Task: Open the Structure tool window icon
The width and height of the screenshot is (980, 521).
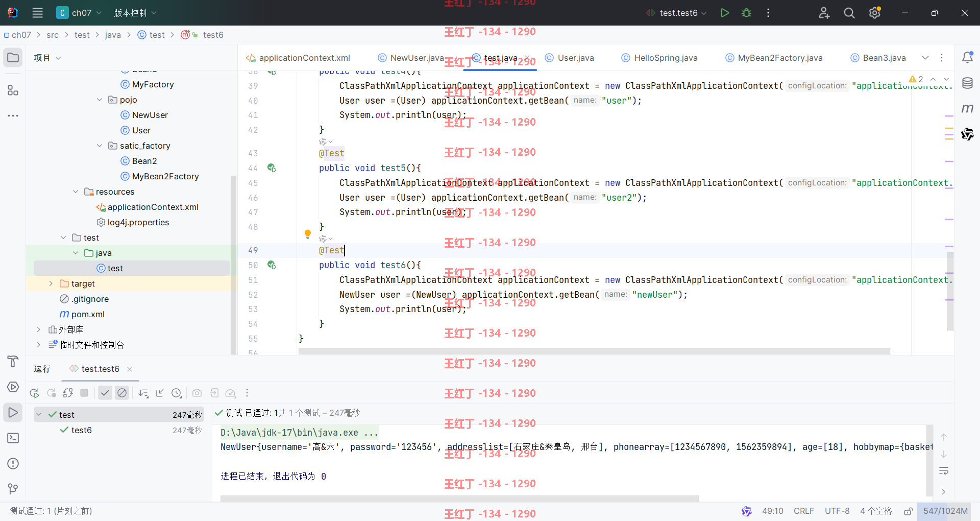Action: [13, 90]
